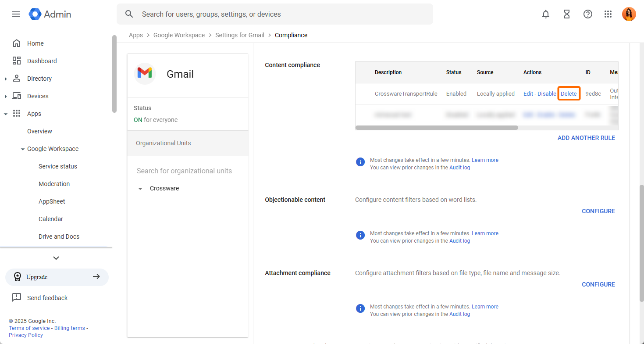Viewport: 644px width, 344px height.
Task: Click the horizontal scrollbar of rules table
Action: coord(436,128)
